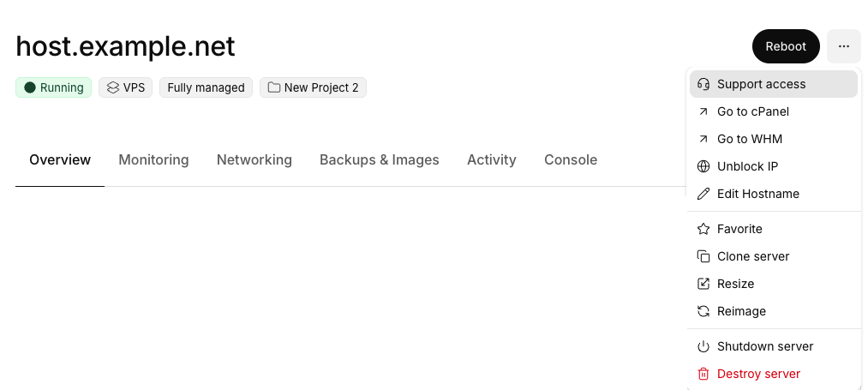
Task: Click the Edit Hostname pencil icon
Action: (703, 194)
